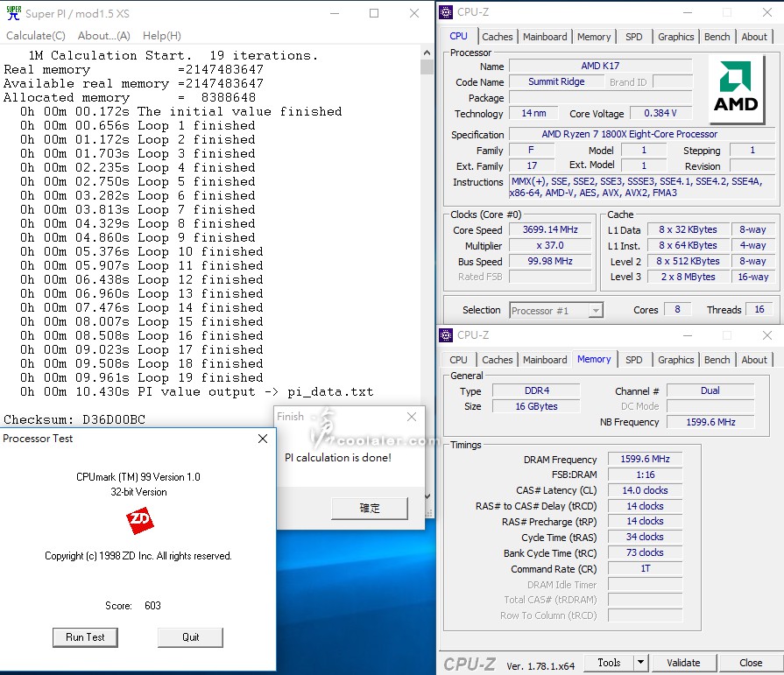
Task: Click the 'Score: 603' result in Processor Test
Action: 133,606
